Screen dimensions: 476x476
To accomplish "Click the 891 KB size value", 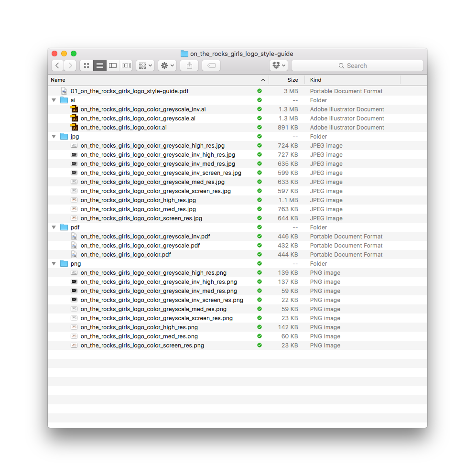I will coord(288,128).
